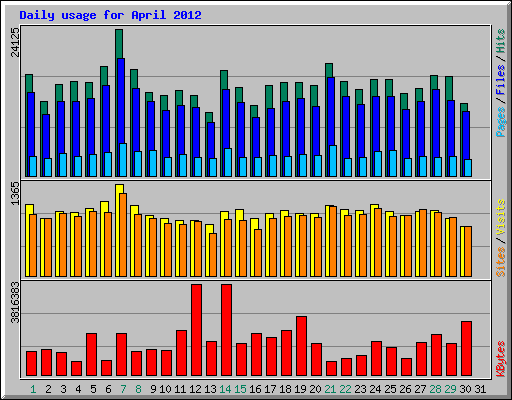Click the red KBytes bar for day 19

[301, 346]
